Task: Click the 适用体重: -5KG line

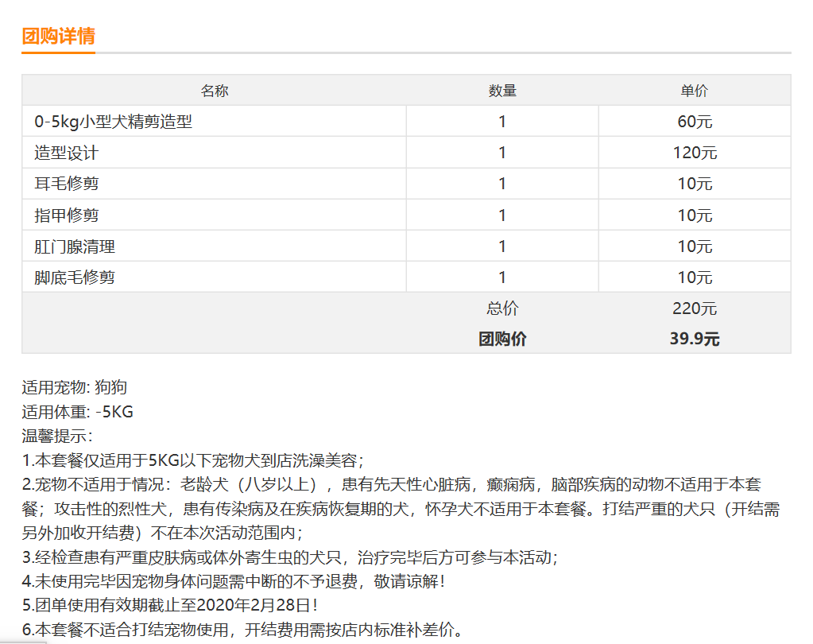Action: pos(77,412)
